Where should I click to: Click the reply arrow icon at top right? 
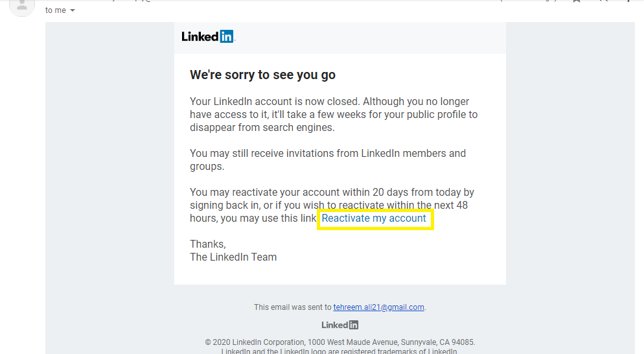tap(603, 1)
